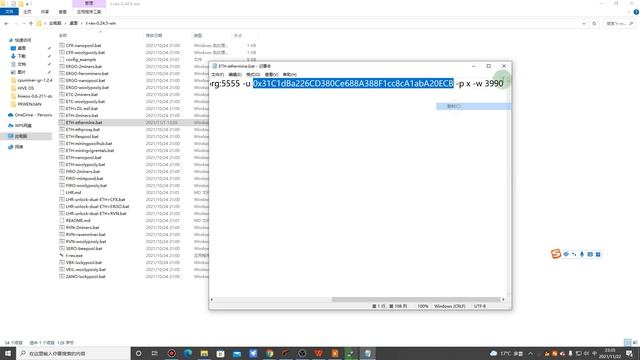640x360 pixels.
Task: Click the microphone icon on the Sogou IME toolbar
Action: click(582, 254)
